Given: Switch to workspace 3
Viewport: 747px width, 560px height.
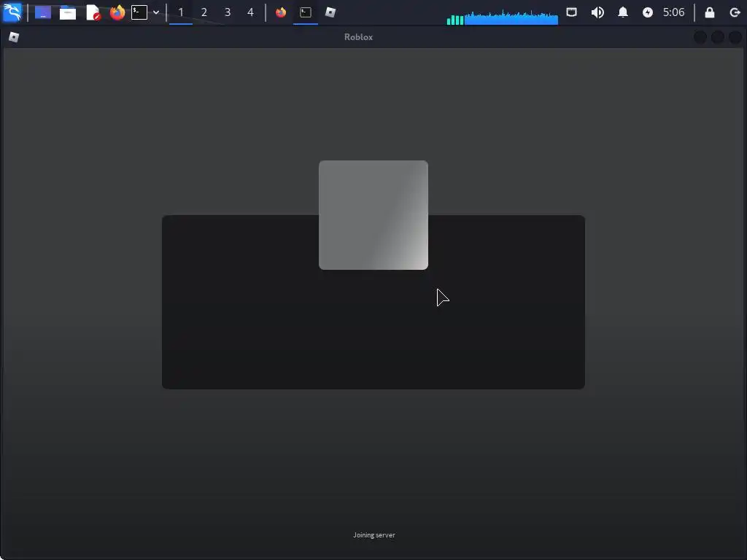Looking at the screenshot, I should click(228, 12).
